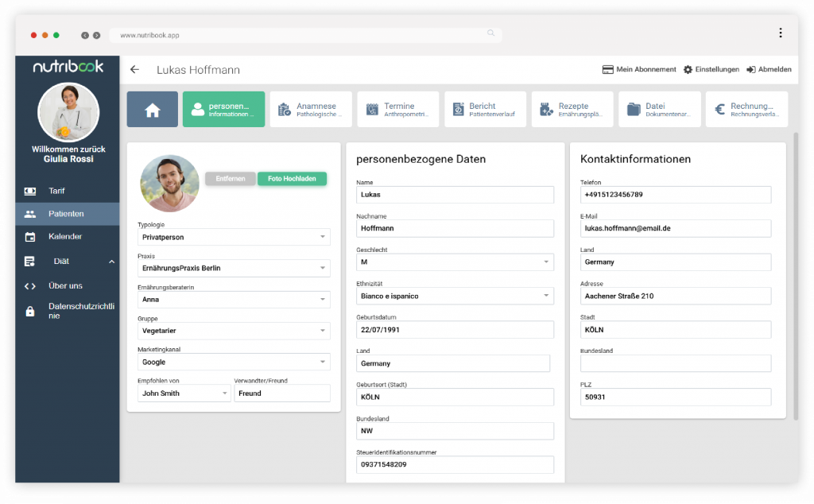Click browser three-dot menu icon
Viewport: 814px width, 504px height.
pos(780,33)
